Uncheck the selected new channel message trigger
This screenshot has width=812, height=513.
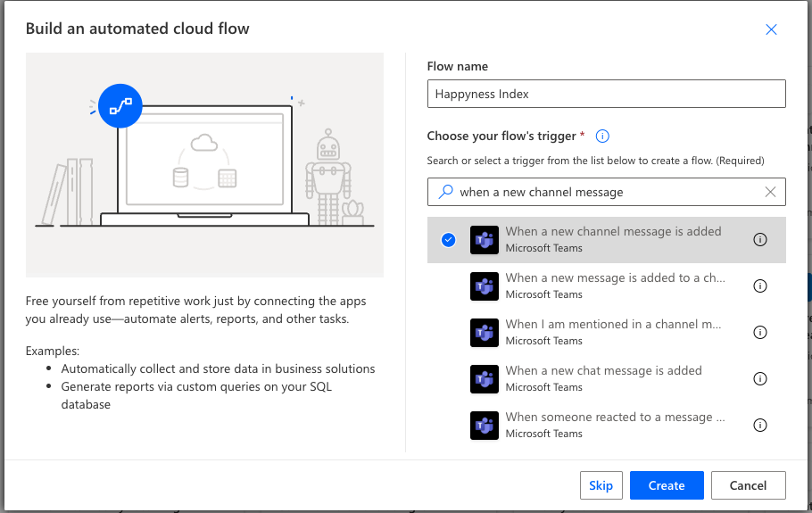448,240
